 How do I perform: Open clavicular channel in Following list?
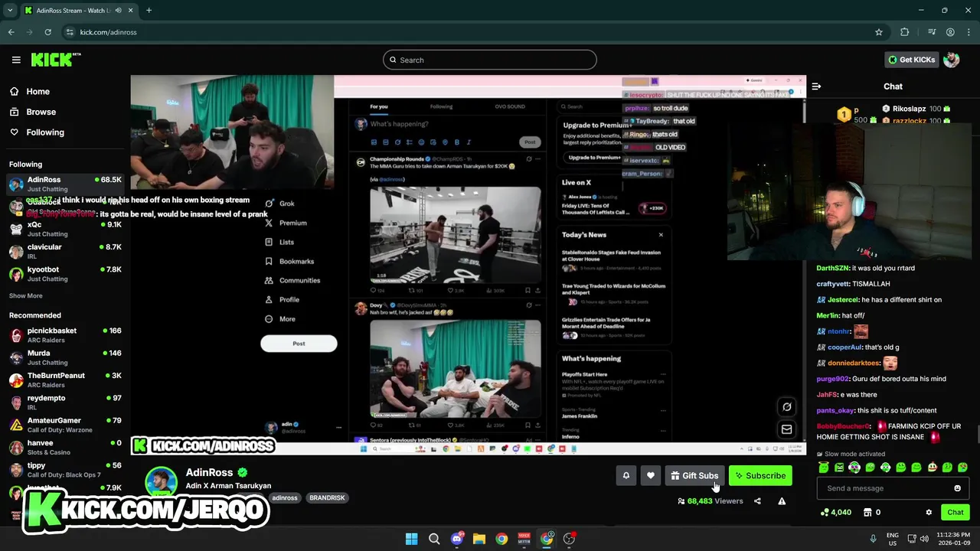65,251
